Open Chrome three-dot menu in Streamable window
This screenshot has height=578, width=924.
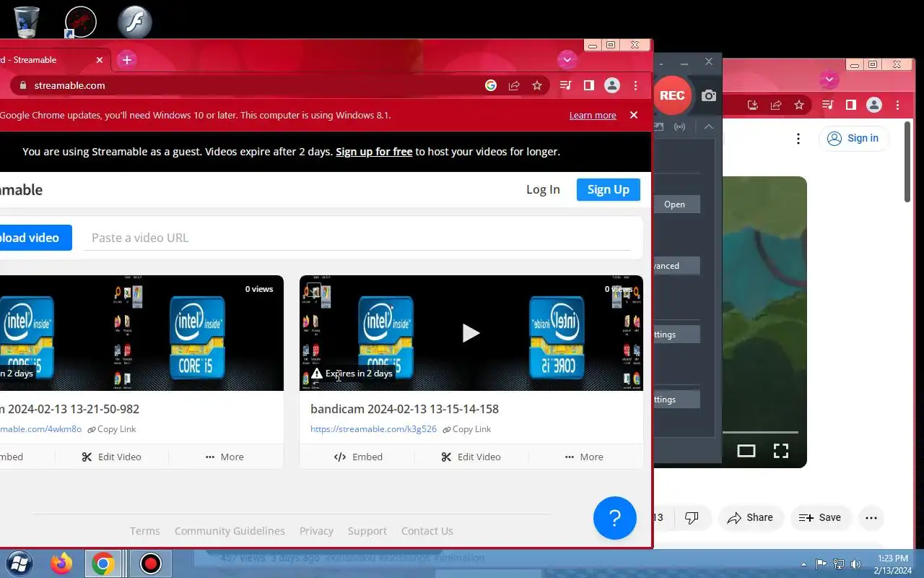[x=635, y=85]
